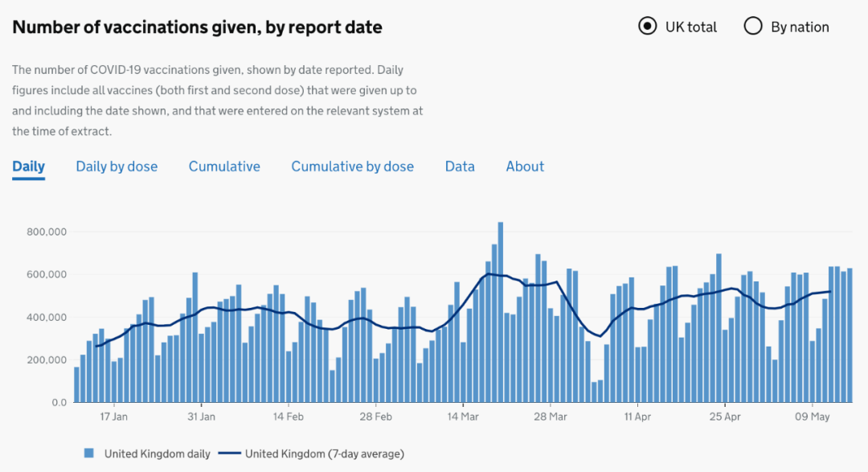The height and width of the screenshot is (472, 868).
Task: Switch to the Cumulative tab
Action: [x=224, y=166]
